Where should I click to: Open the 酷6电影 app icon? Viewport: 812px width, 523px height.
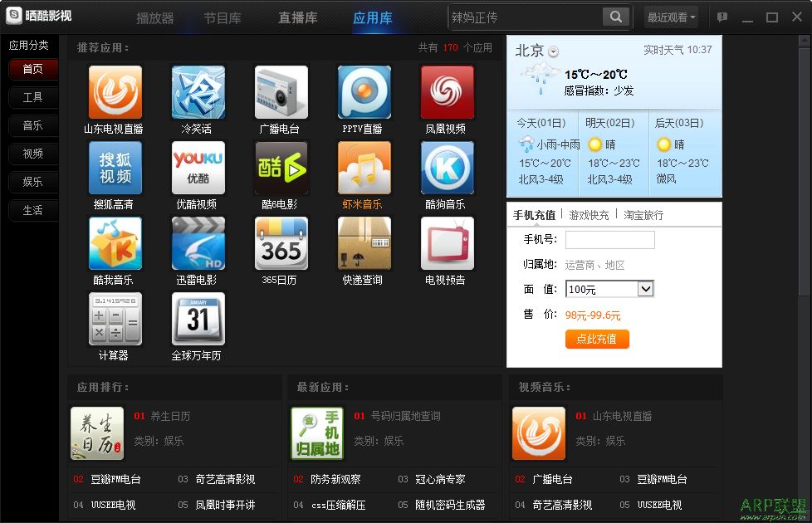(x=281, y=168)
